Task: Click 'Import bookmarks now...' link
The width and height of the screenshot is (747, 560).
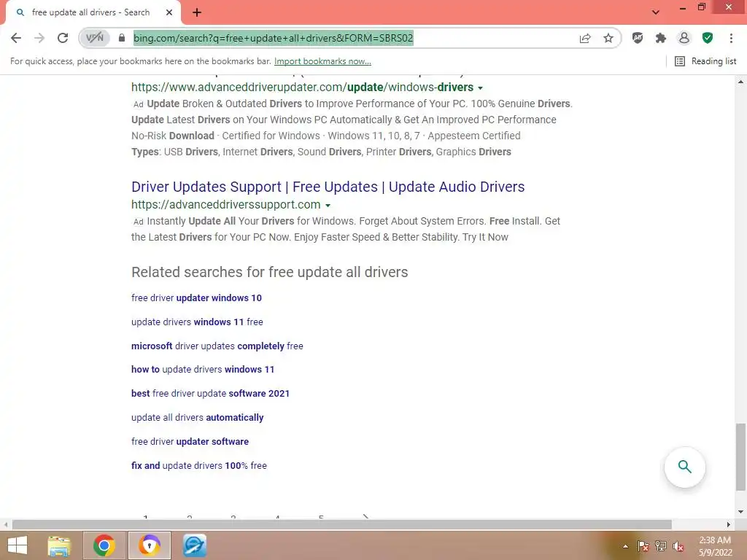Action: click(x=322, y=61)
